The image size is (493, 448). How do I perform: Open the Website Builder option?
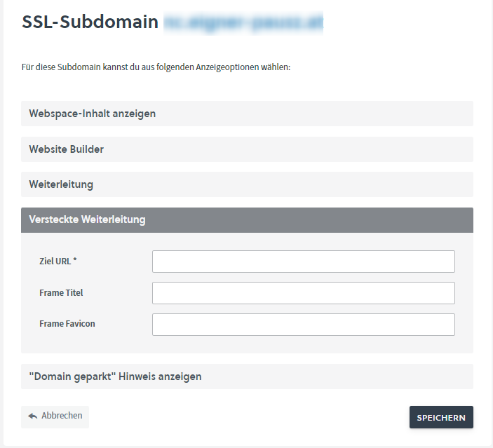click(247, 149)
